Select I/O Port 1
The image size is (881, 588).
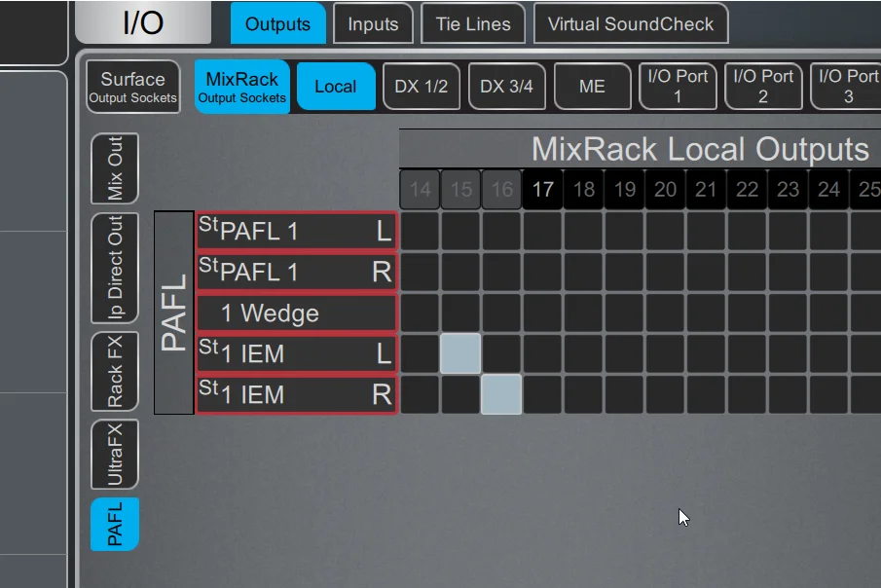coord(678,87)
